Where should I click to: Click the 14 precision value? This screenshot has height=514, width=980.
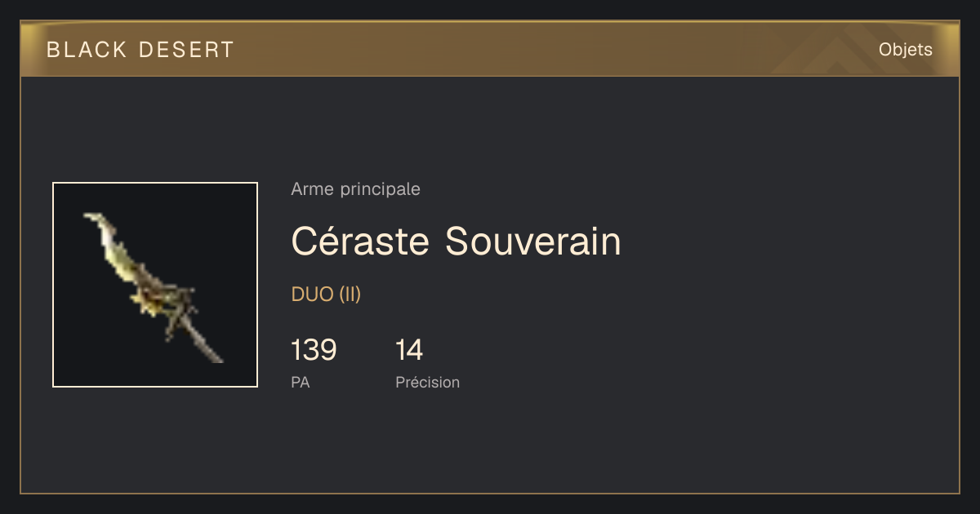tap(409, 350)
